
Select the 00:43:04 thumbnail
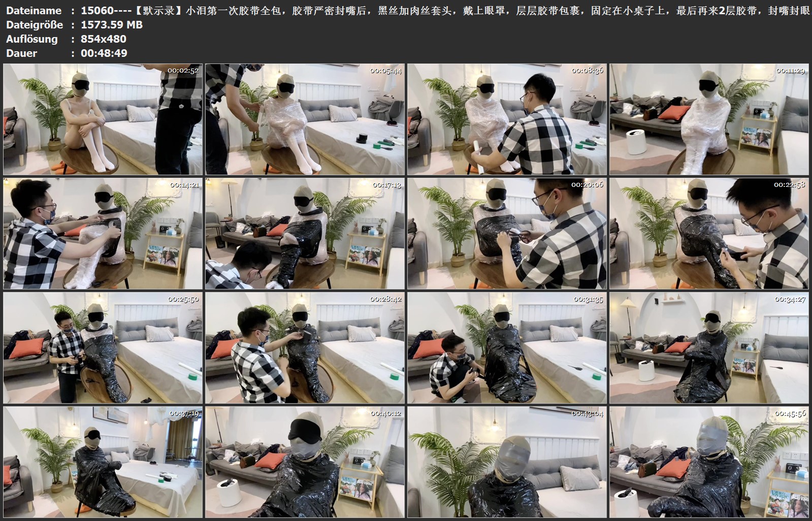click(507, 462)
